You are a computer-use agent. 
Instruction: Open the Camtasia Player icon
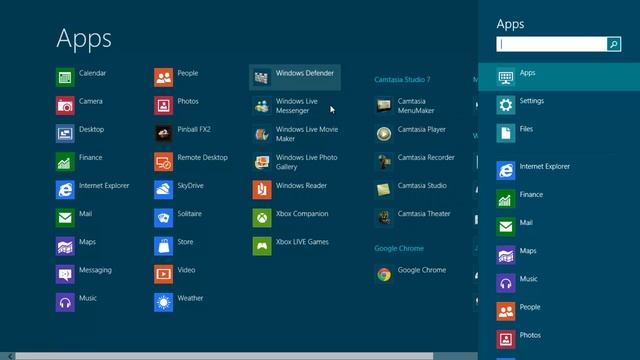point(384,134)
